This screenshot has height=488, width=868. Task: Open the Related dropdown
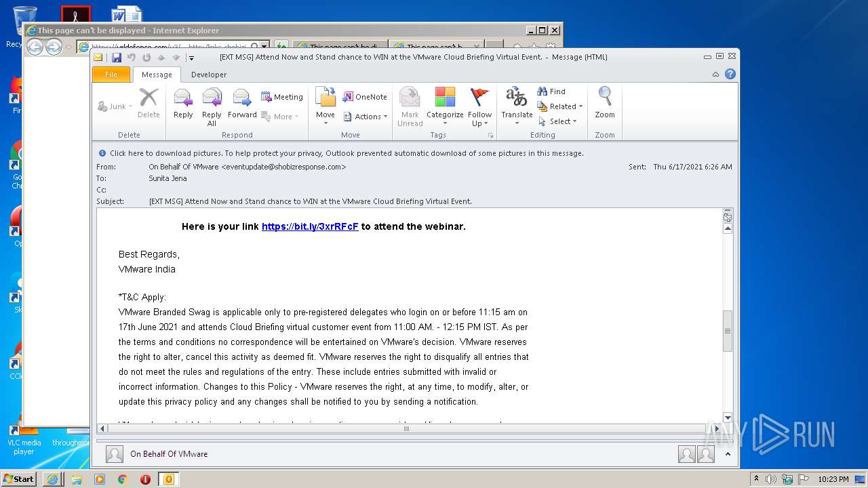(x=560, y=106)
